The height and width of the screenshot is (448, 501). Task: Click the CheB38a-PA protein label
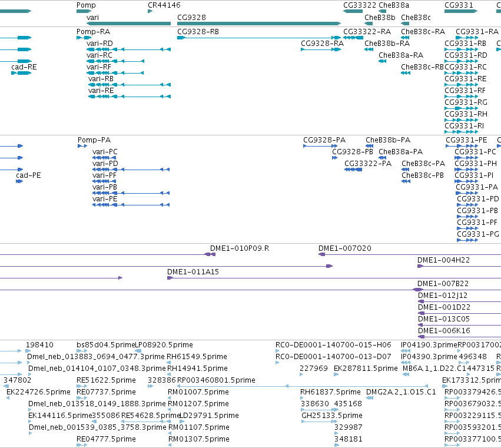tap(400, 152)
